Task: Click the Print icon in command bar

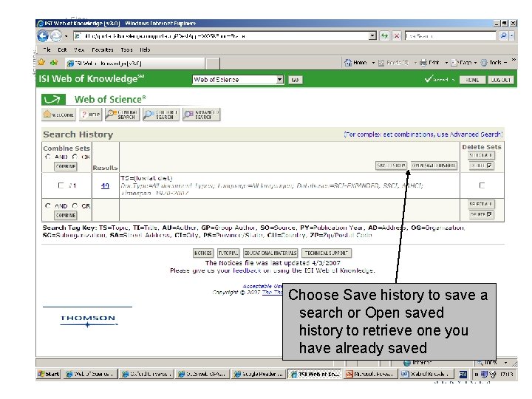Action: [423, 63]
